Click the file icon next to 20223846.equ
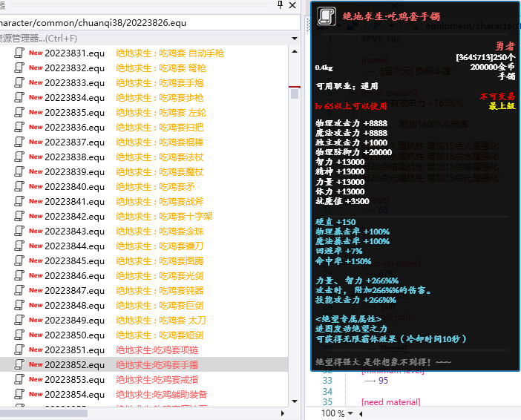The height and width of the screenshot is (420, 521). (x=19, y=276)
